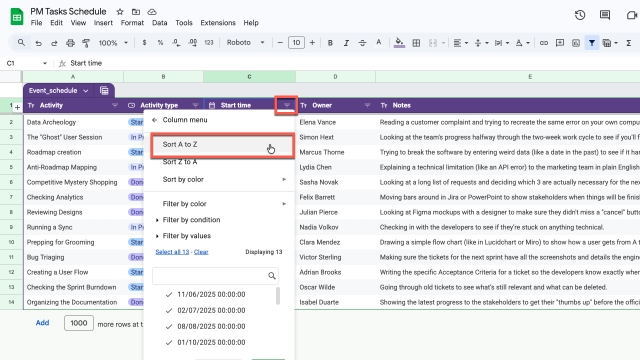
Task: Open the 123 number formats menu
Action: [209, 42]
